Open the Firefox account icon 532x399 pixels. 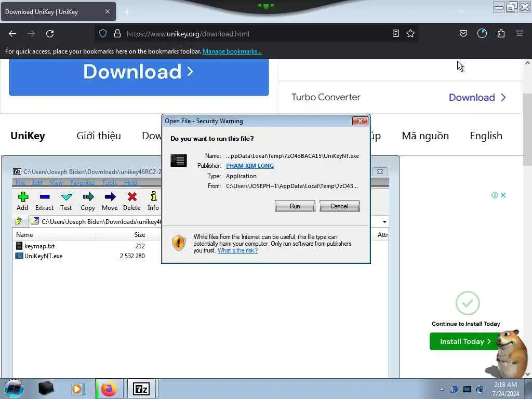click(482, 33)
